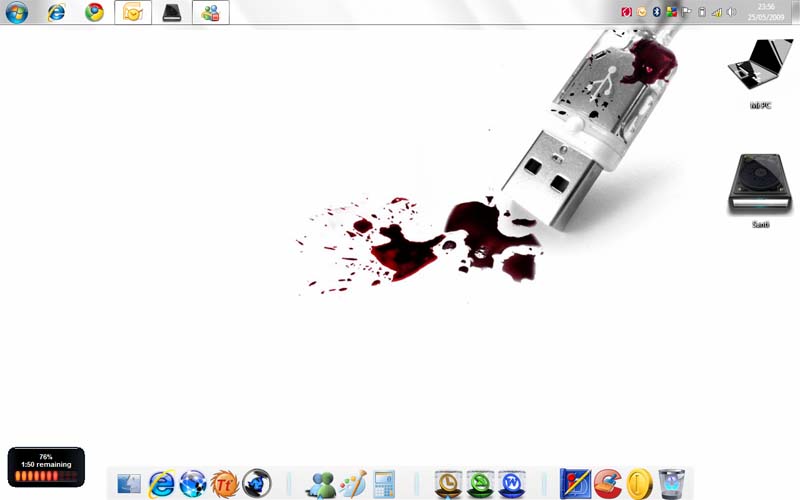The image size is (800, 500).
Task: Click the red antivirus tray icon
Action: tap(627, 12)
